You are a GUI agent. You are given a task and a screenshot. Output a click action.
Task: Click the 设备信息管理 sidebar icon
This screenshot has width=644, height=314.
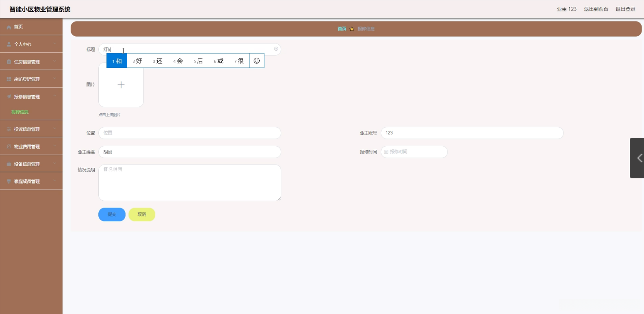point(9,164)
